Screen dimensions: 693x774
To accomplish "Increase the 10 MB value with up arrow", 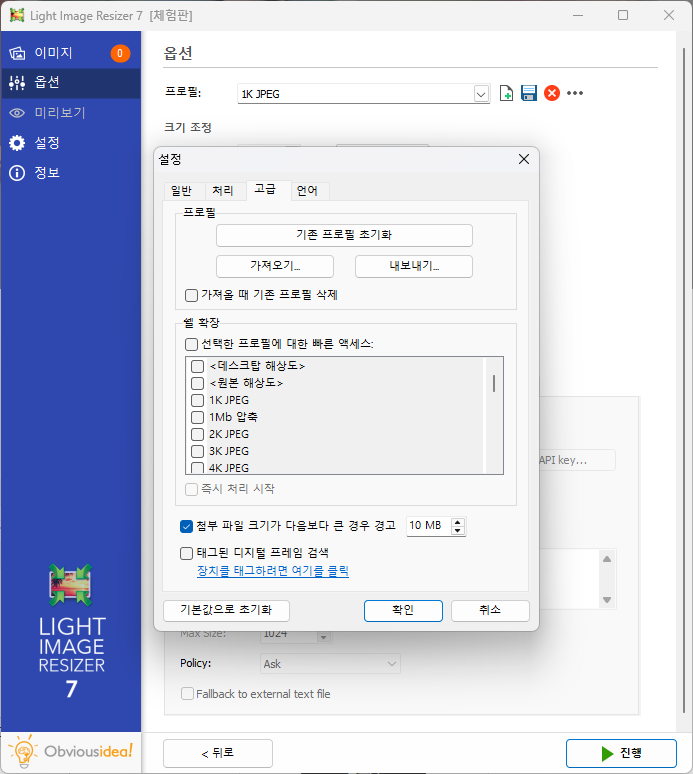I will coord(458,522).
